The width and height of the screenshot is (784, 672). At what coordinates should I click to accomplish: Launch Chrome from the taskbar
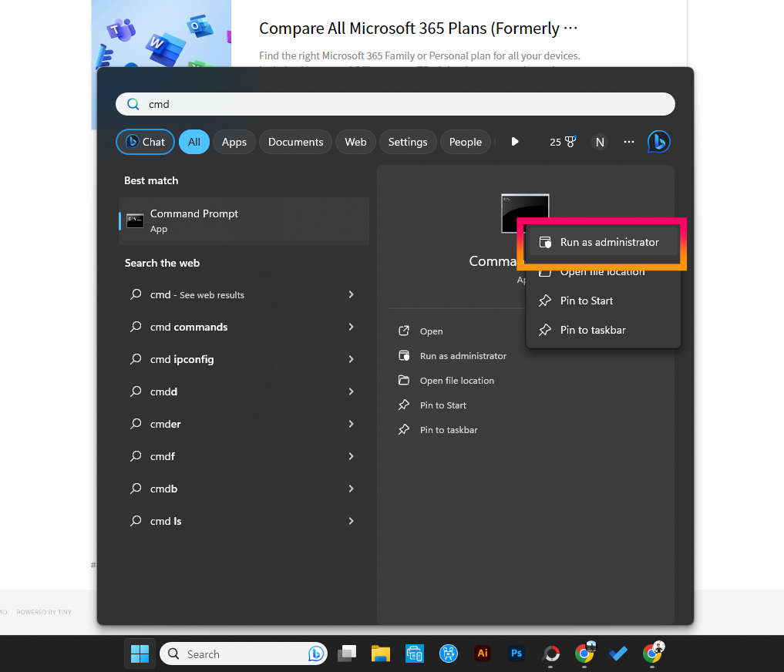click(584, 653)
